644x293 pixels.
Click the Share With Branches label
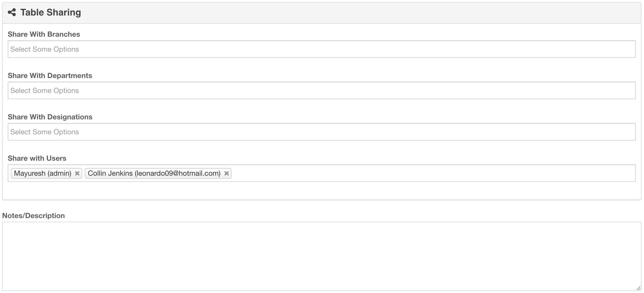[x=44, y=34]
